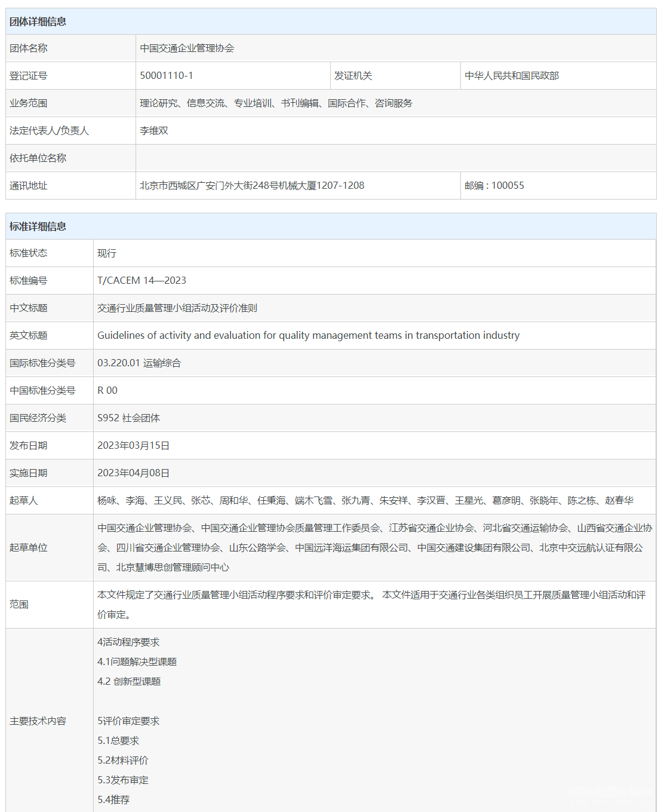Screen dimensions: 658x812
Task: Click standard status value 现行
Action: tap(107, 253)
